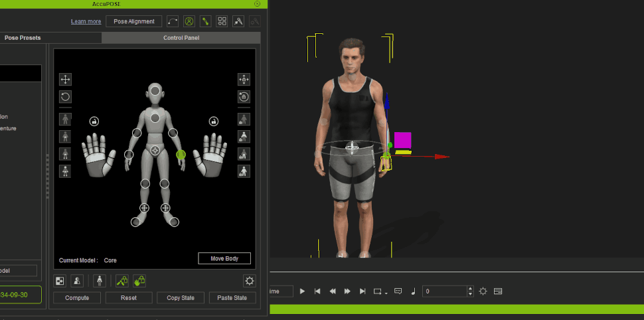
Task: Click first locked body figure icon on right
Action: (244, 119)
